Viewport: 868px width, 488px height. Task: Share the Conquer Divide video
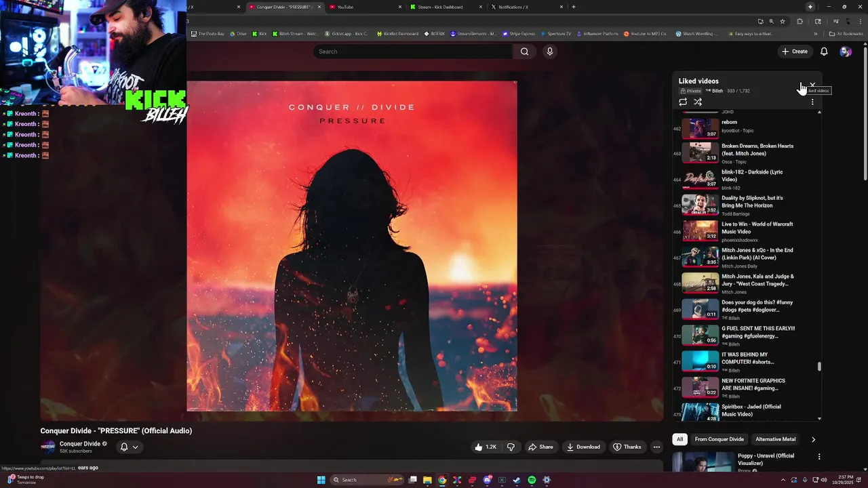coord(540,447)
